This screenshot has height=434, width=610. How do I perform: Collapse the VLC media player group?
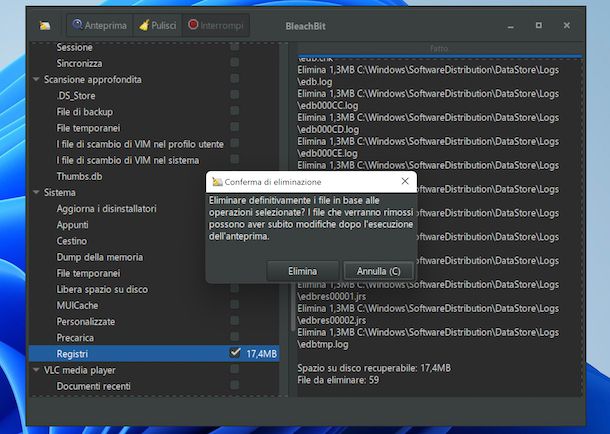(x=36, y=370)
